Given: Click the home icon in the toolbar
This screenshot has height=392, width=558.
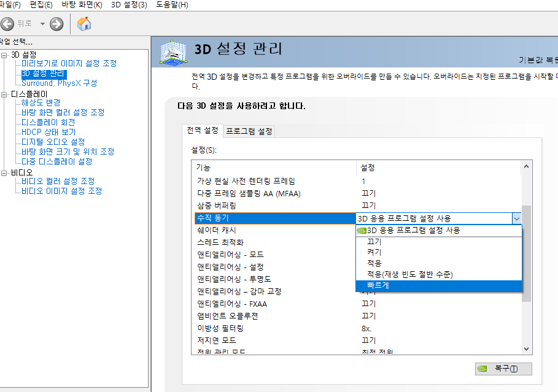Looking at the screenshot, I should (85, 24).
